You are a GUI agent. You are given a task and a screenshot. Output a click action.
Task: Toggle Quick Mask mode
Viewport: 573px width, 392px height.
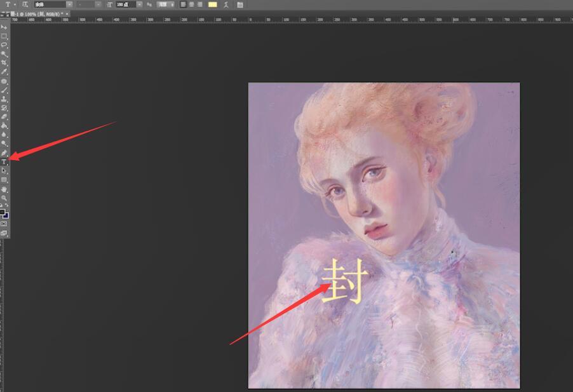4,224
